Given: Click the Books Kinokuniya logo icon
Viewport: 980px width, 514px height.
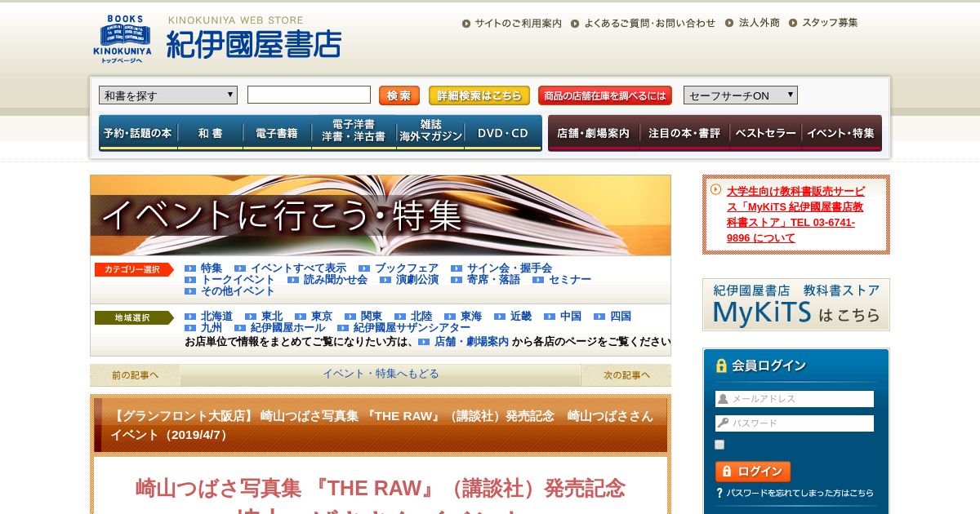Looking at the screenshot, I should click(122, 39).
